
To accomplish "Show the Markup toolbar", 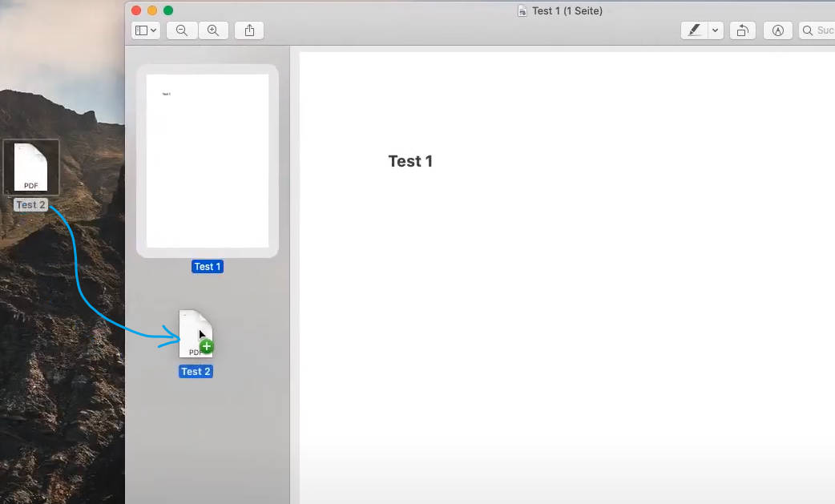I will tap(777, 30).
